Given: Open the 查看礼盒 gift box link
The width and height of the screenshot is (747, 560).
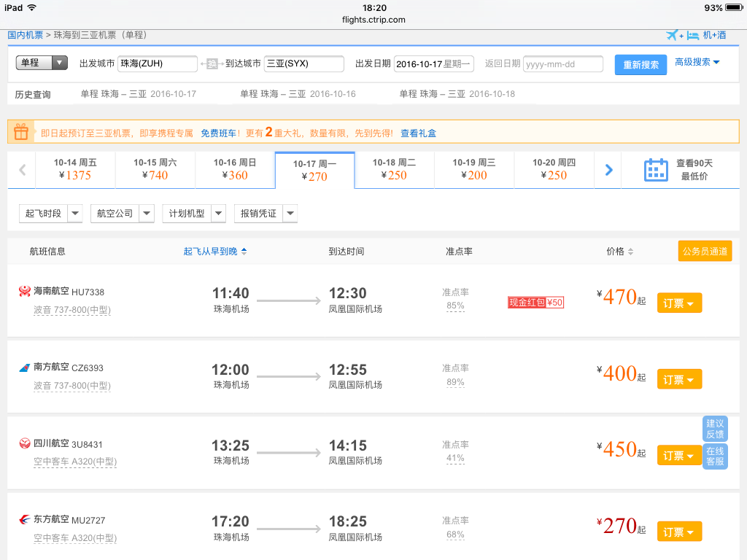Looking at the screenshot, I should coord(418,133).
